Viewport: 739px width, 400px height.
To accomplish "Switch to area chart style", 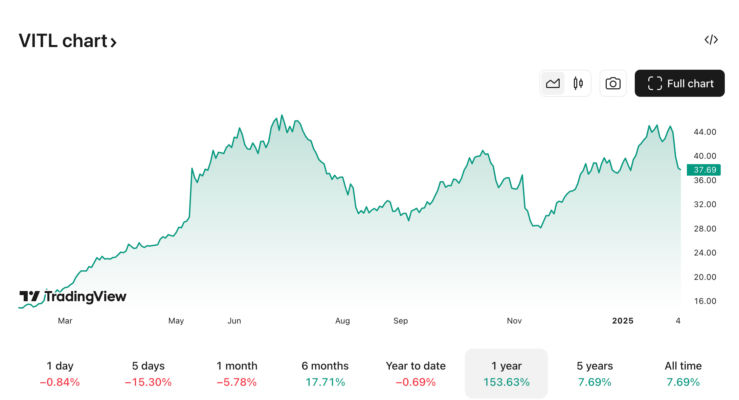I will pyautogui.click(x=553, y=84).
